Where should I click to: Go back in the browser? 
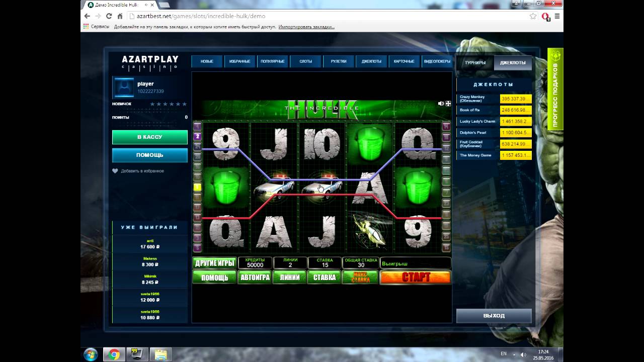(x=87, y=16)
